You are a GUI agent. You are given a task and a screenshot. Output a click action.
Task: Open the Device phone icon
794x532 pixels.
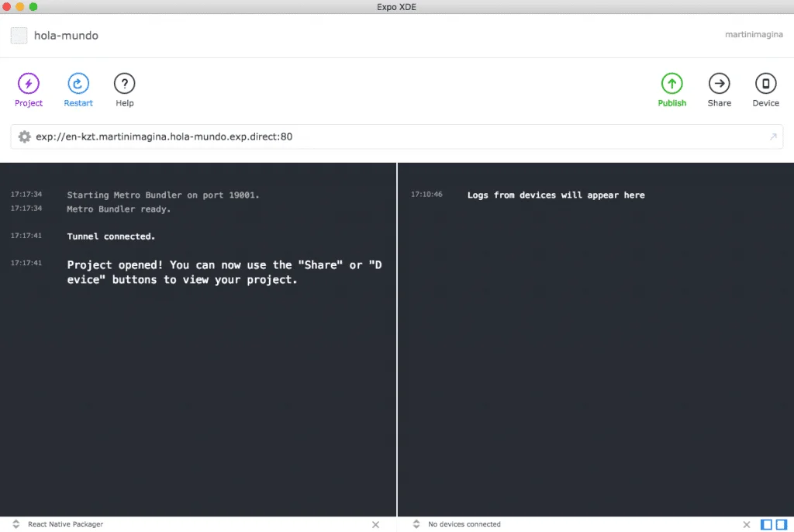click(765, 84)
